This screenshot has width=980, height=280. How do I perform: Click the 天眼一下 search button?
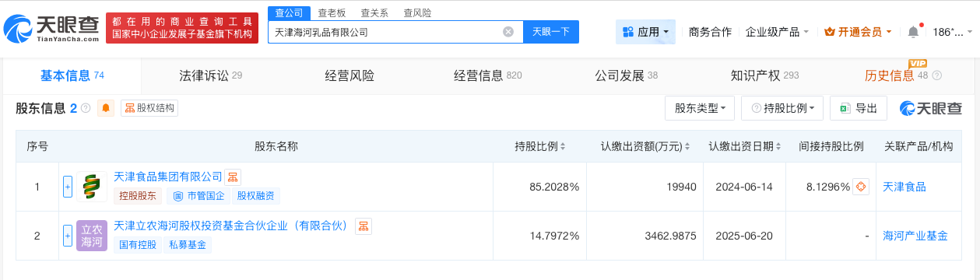(551, 32)
